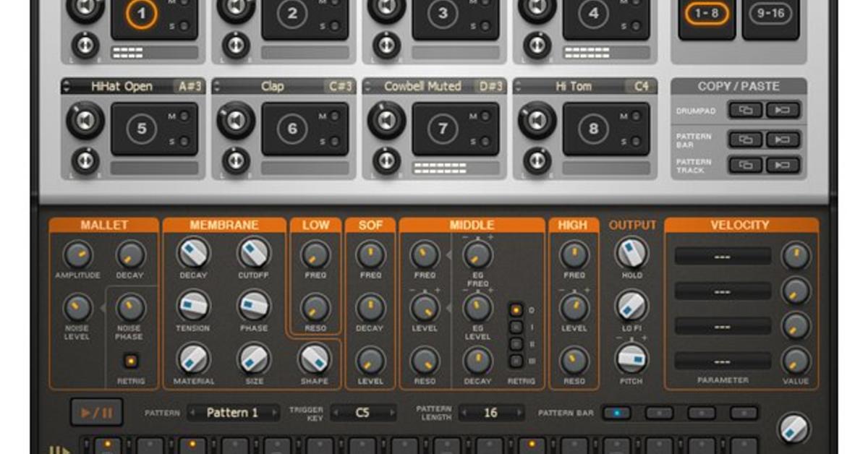The width and height of the screenshot is (868, 454).
Task: Select the first Pattern Bar button
Action: coord(616,413)
